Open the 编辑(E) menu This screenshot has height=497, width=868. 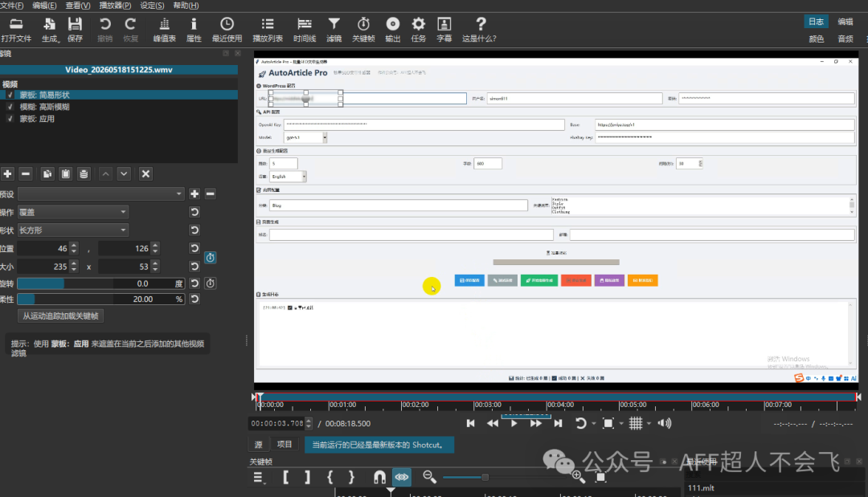click(44, 6)
